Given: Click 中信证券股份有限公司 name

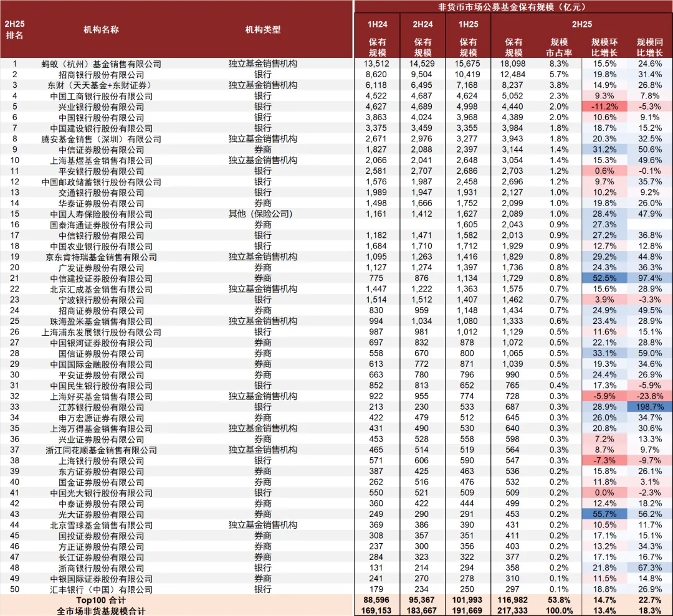Looking at the screenshot, I should coord(102,149).
